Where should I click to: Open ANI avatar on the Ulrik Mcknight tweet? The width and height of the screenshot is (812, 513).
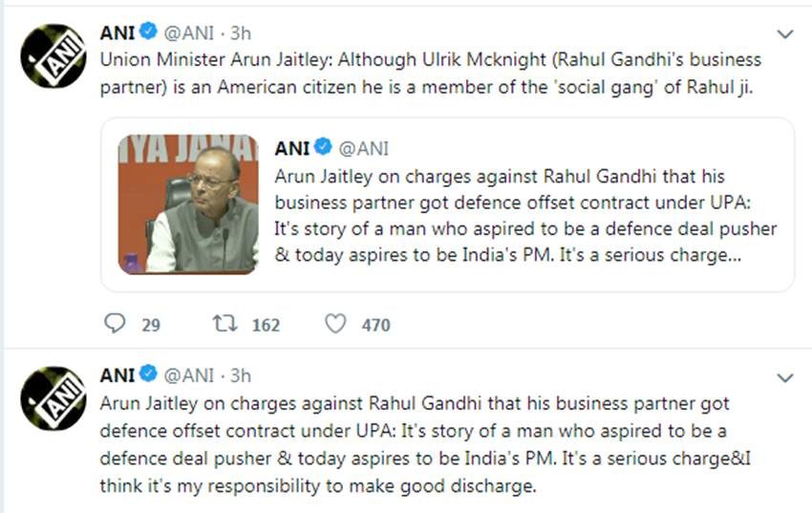click(x=53, y=56)
